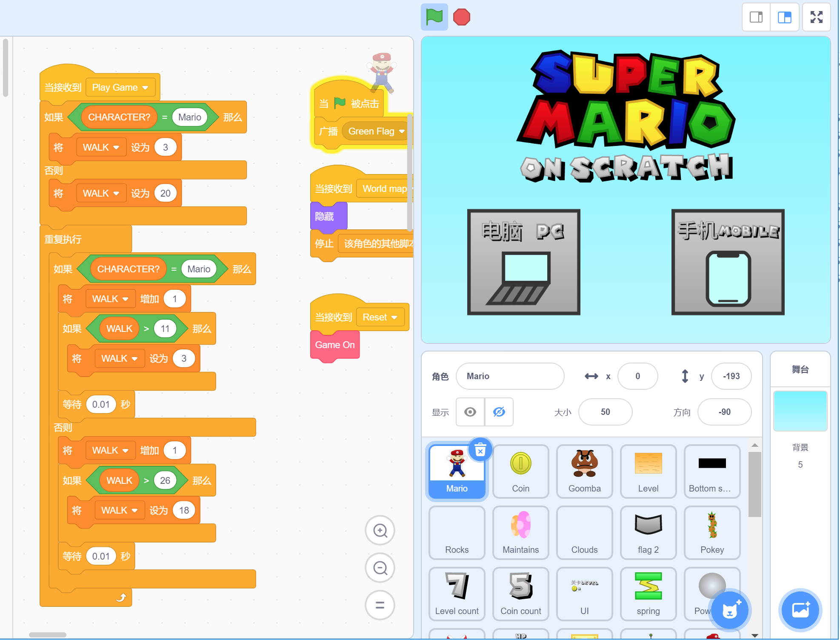Click sprite list scrollbar down arrow
840x640 pixels.
pyautogui.click(x=754, y=635)
